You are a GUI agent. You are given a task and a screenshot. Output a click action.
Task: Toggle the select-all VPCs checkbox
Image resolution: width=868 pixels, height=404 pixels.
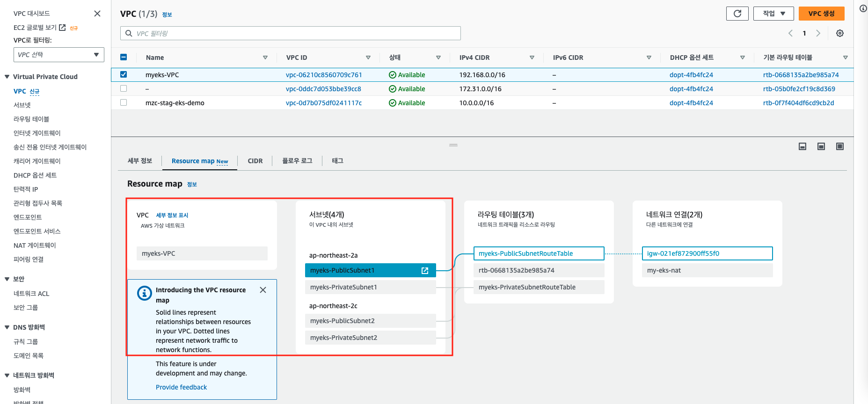(124, 57)
